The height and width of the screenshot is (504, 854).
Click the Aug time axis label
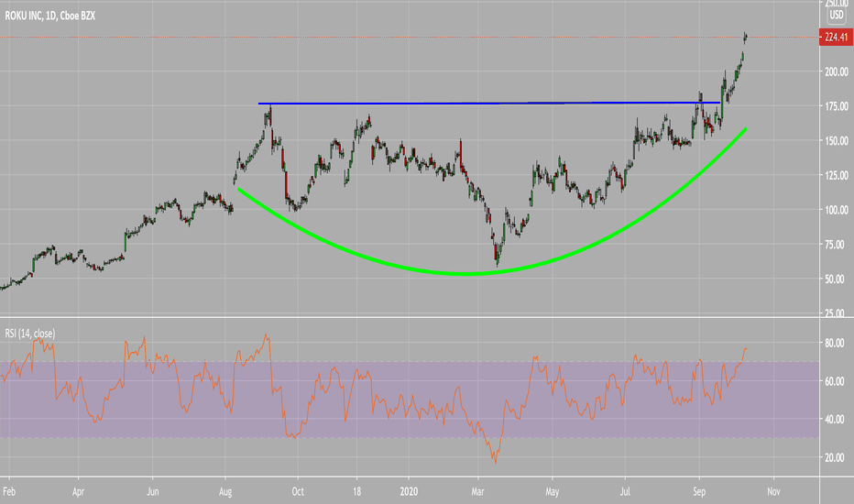click(224, 491)
